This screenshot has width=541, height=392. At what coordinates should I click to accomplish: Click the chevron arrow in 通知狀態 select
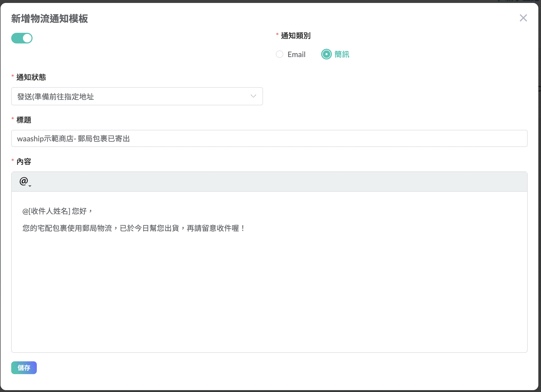pos(253,96)
